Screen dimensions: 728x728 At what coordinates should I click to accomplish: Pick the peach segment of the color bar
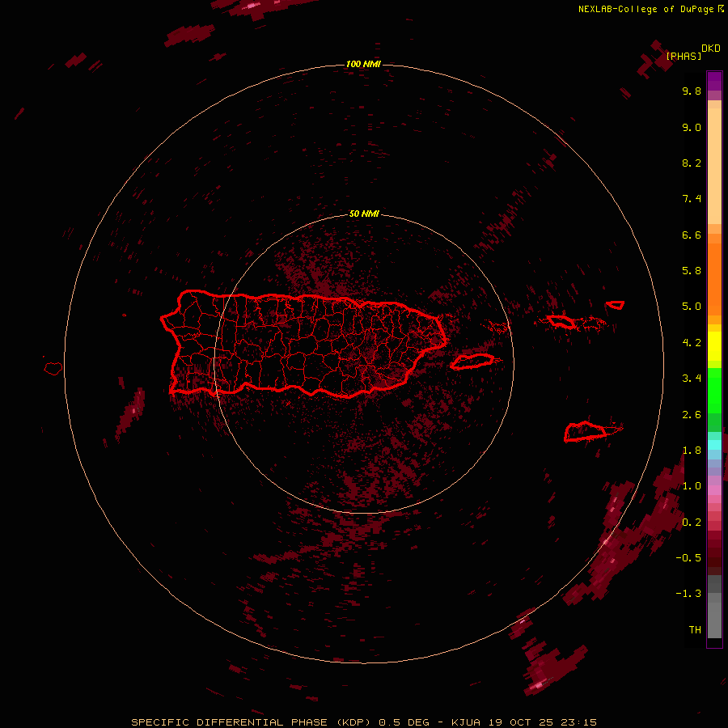(714, 166)
